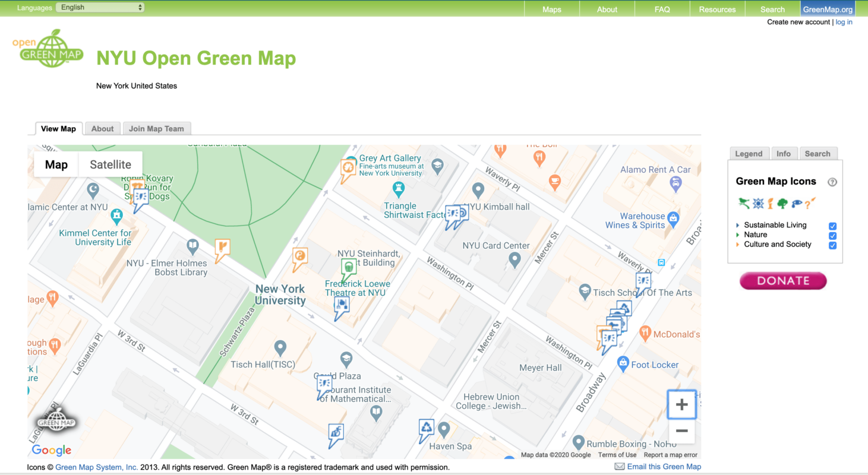Click the envelope icon by Email this Green Map
This screenshot has width=868, height=475.
[x=620, y=467]
